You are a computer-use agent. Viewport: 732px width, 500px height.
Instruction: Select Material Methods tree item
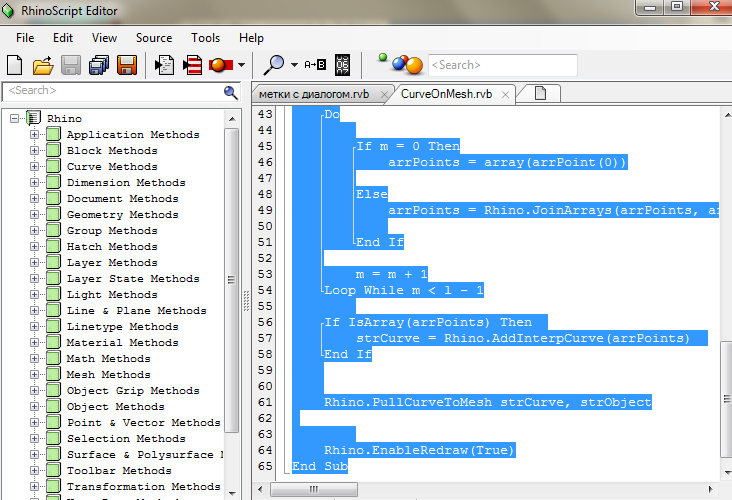point(122,343)
